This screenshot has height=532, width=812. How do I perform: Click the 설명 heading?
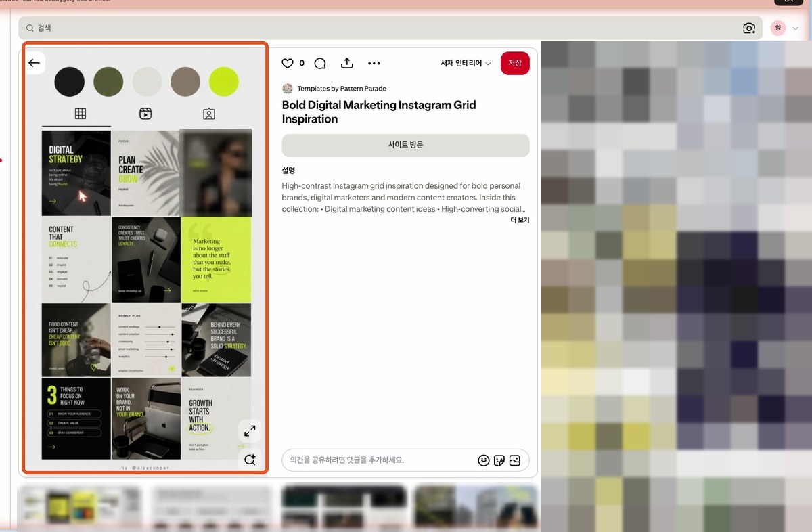click(x=288, y=171)
